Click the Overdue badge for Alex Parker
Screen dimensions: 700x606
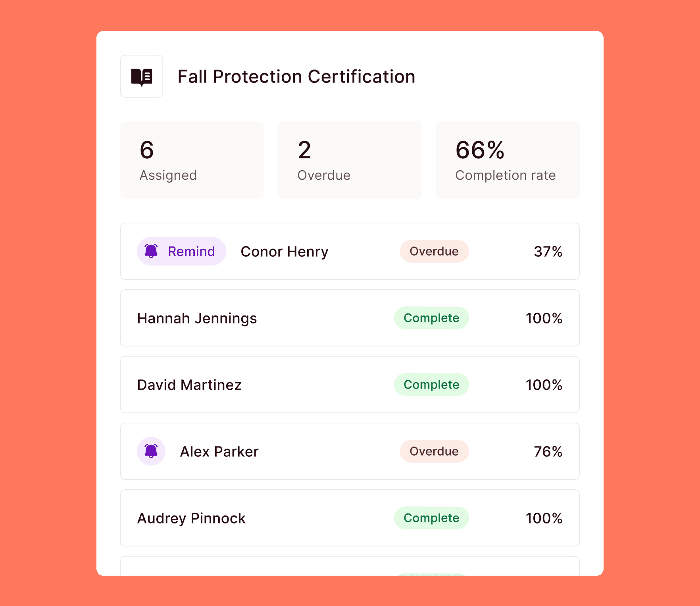434,451
